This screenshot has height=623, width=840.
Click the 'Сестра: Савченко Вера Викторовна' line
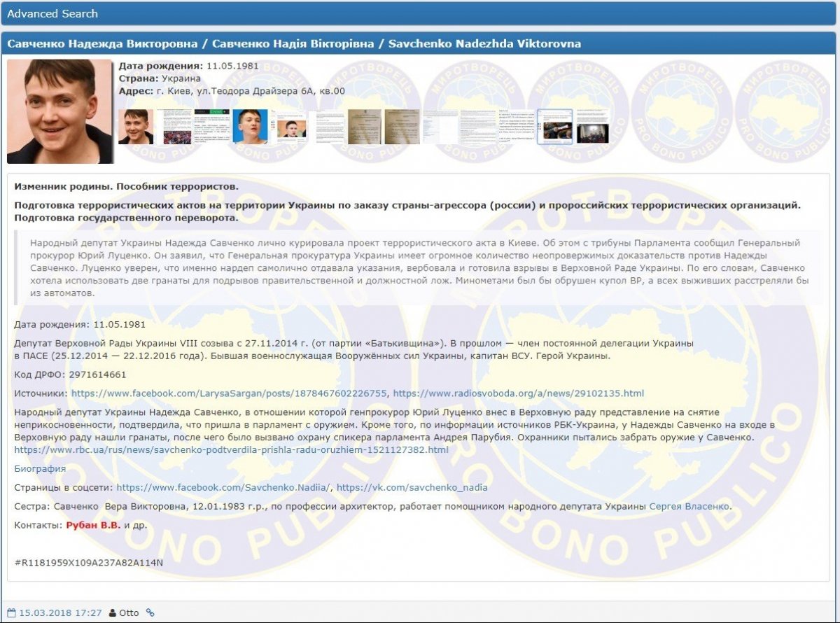[372, 506]
